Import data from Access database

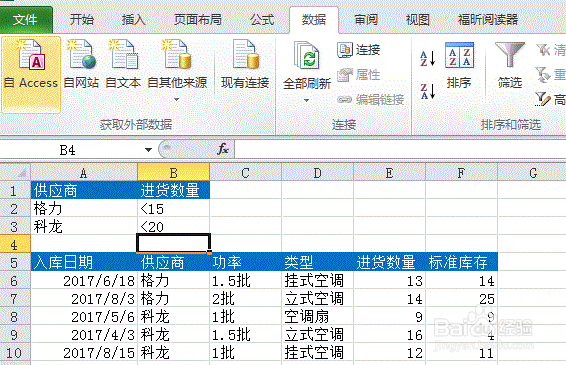point(31,74)
